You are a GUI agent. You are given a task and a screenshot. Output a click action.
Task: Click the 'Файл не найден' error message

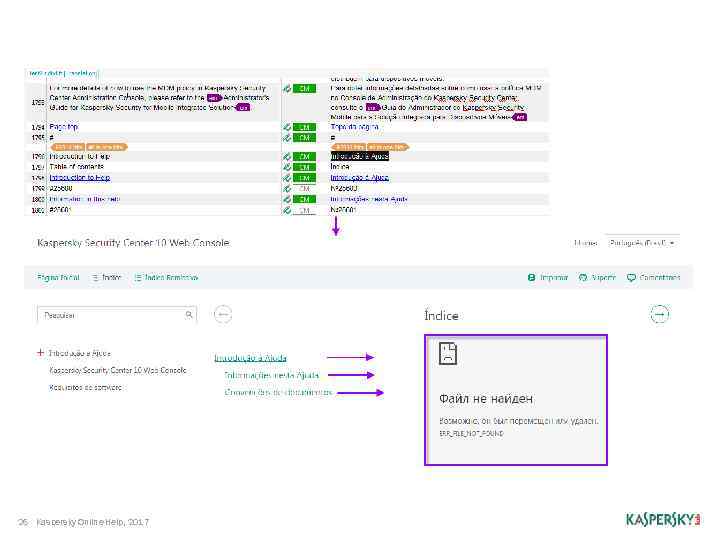point(486,399)
